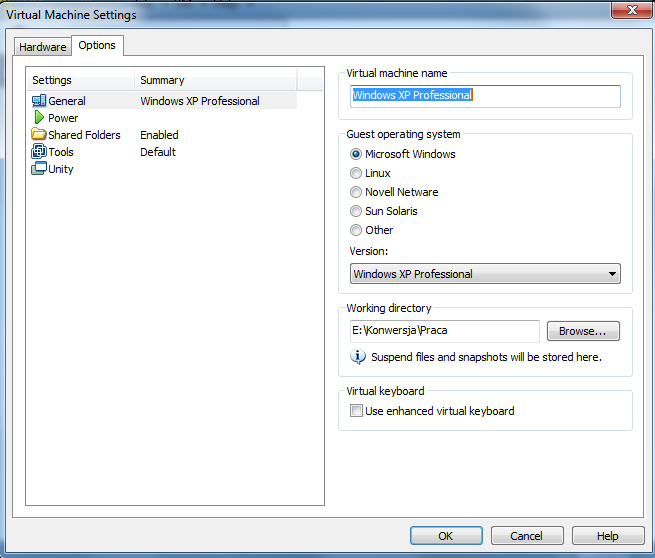Click the Unity icon in settings list

pos(39,168)
